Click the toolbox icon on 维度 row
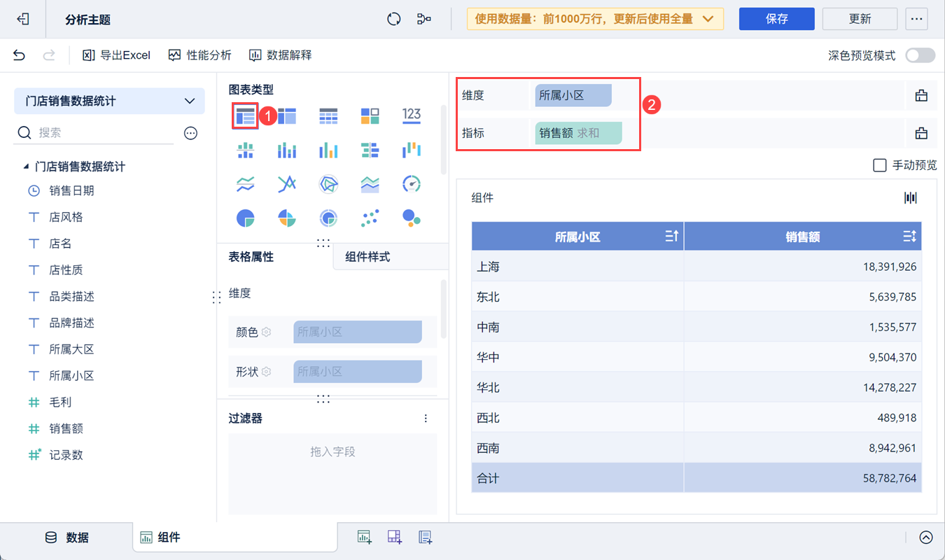Image resolution: width=945 pixels, height=560 pixels. tap(921, 96)
